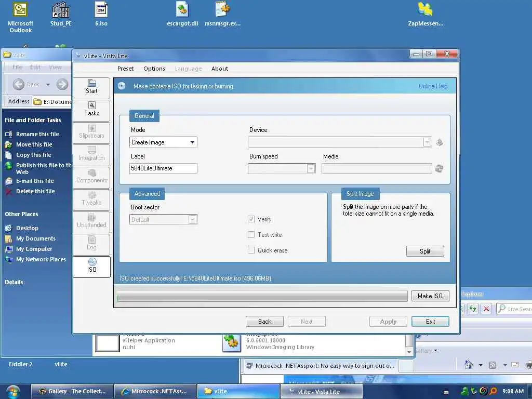The height and width of the screenshot is (399, 532).
Task: Select the 6.iso desktop file
Action: pyautogui.click(x=101, y=14)
